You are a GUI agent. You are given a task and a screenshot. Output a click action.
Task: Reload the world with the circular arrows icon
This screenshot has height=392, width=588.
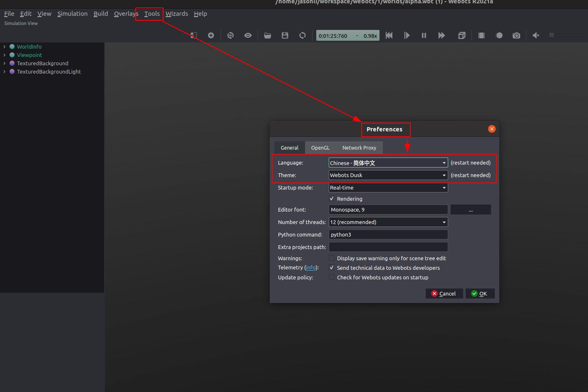click(303, 35)
